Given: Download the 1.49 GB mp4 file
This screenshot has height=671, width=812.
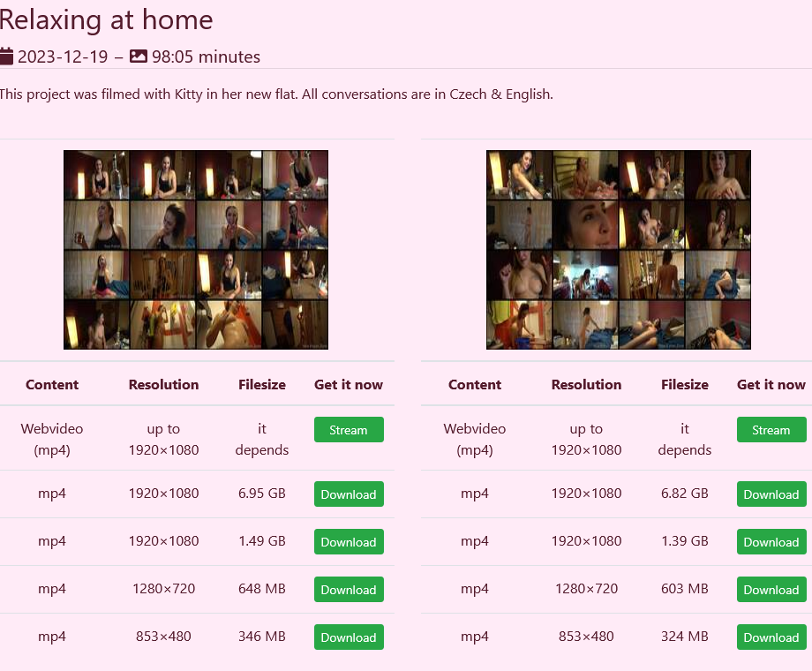Looking at the screenshot, I should coord(349,541).
